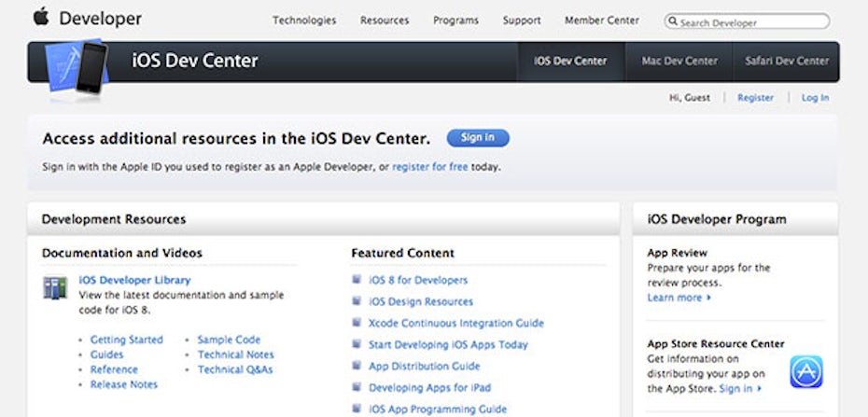Click the iOS Dev Center Xcode/iPhone icon

[77, 67]
